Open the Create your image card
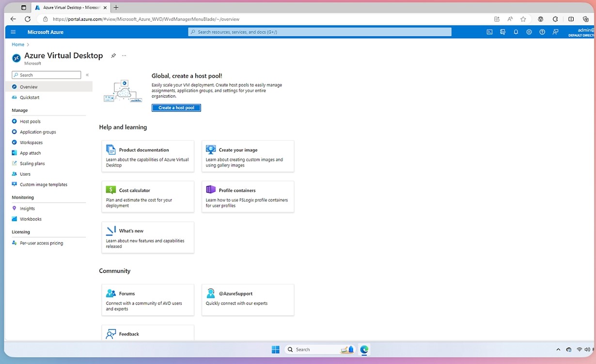This screenshot has width=596, height=364. (248, 156)
